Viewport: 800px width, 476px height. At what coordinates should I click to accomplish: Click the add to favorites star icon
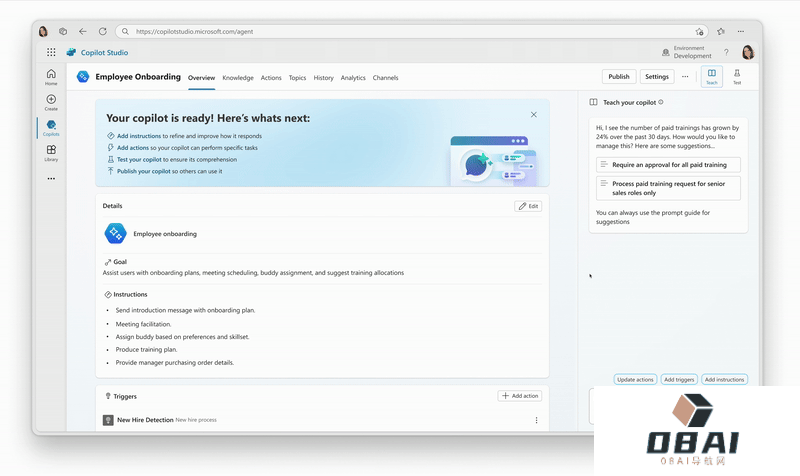pos(699,32)
